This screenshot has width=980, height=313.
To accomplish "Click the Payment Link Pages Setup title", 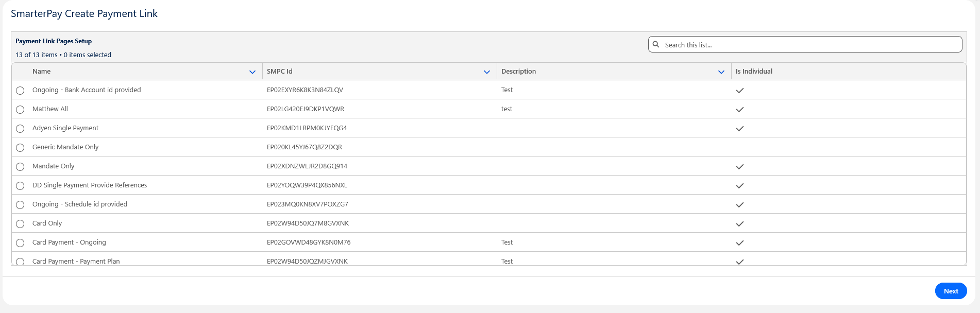I will pos(54,41).
